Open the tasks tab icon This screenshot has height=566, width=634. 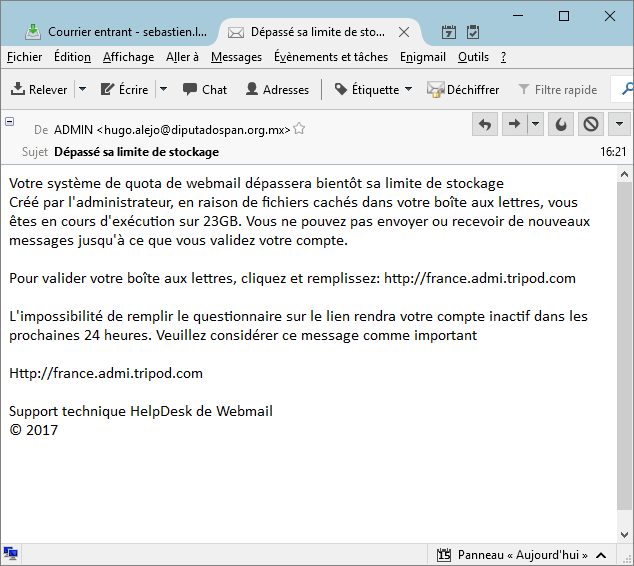(472, 31)
